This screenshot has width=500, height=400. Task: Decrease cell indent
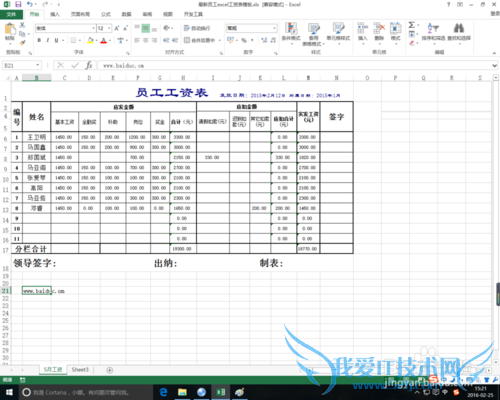pos(166,40)
